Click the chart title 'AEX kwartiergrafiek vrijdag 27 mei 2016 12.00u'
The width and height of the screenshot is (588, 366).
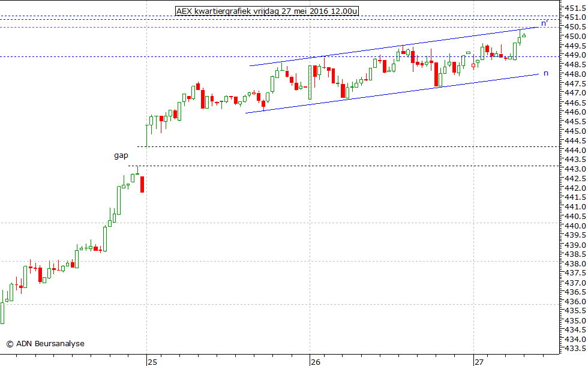[x=266, y=11]
